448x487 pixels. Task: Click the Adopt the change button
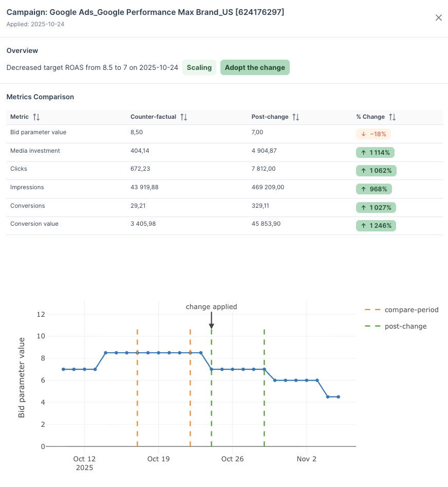coord(255,68)
